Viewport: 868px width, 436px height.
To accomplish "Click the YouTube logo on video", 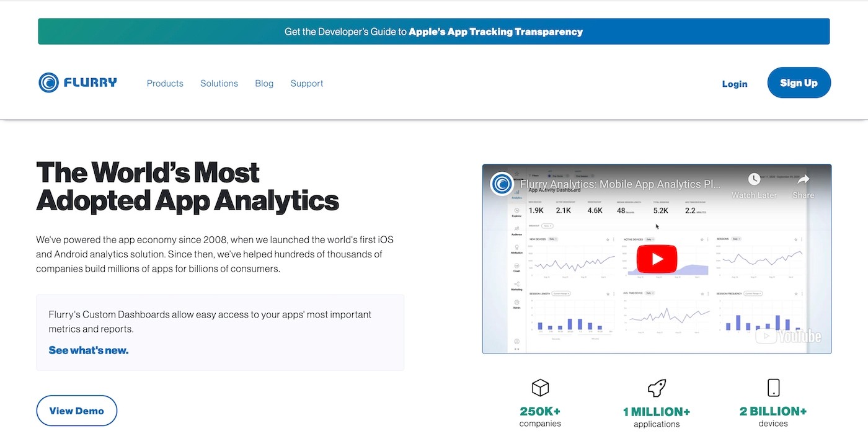I will [788, 336].
